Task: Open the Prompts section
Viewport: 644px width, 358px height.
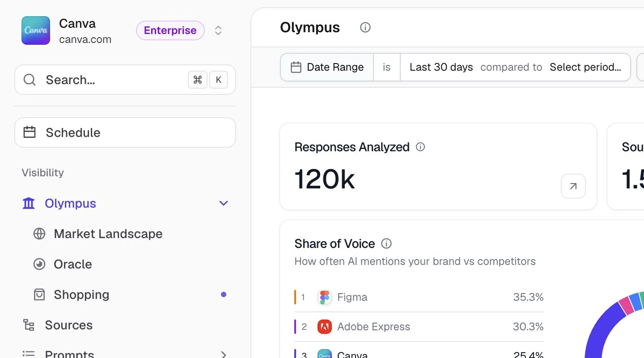Action: point(69,354)
